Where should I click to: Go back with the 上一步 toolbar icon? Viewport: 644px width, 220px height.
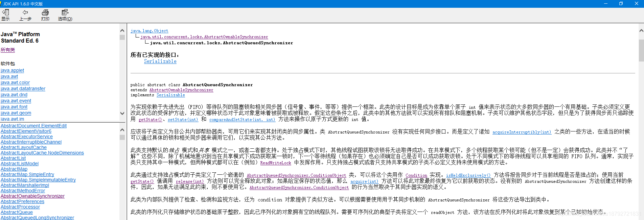25,15
